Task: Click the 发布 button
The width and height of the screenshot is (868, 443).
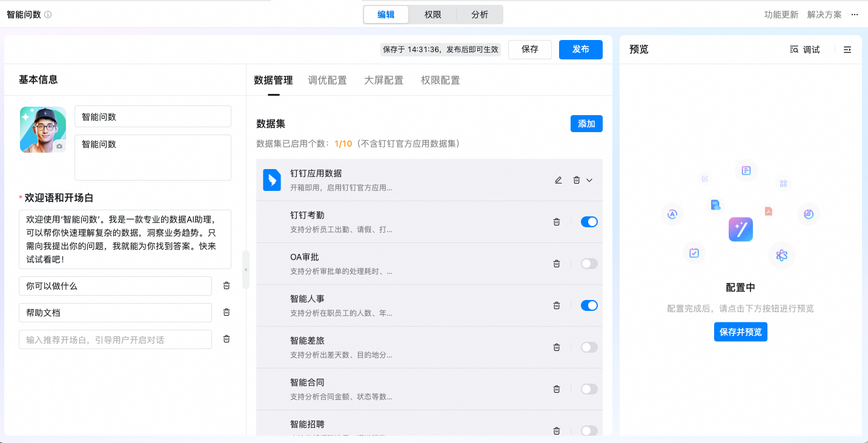Action: tap(581, 50)
